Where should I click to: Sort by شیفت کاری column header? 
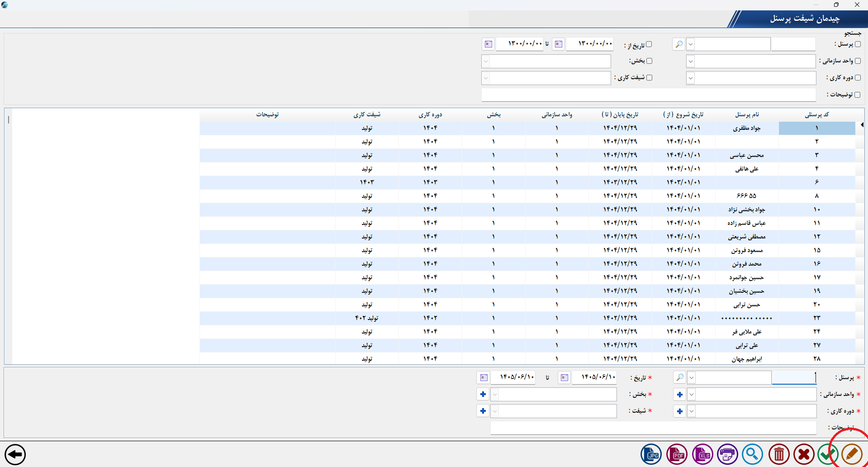pyautogui.click(x=367, y=114)
